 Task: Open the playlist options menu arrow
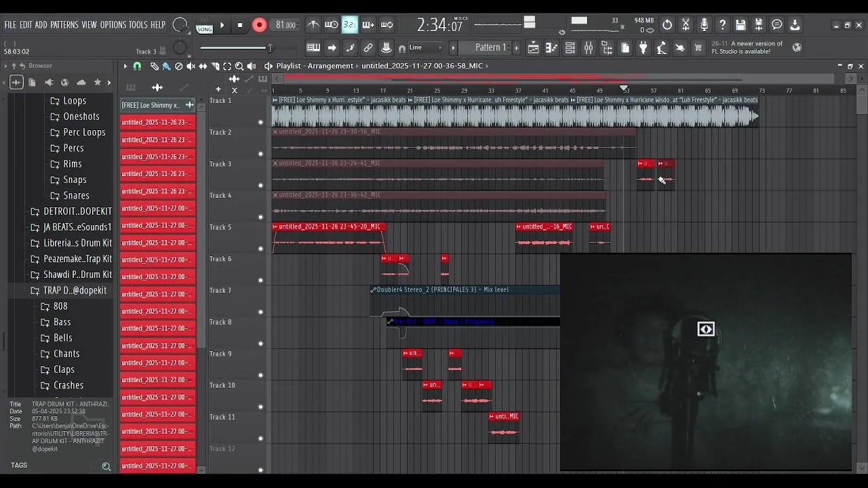tap(125, 66)
